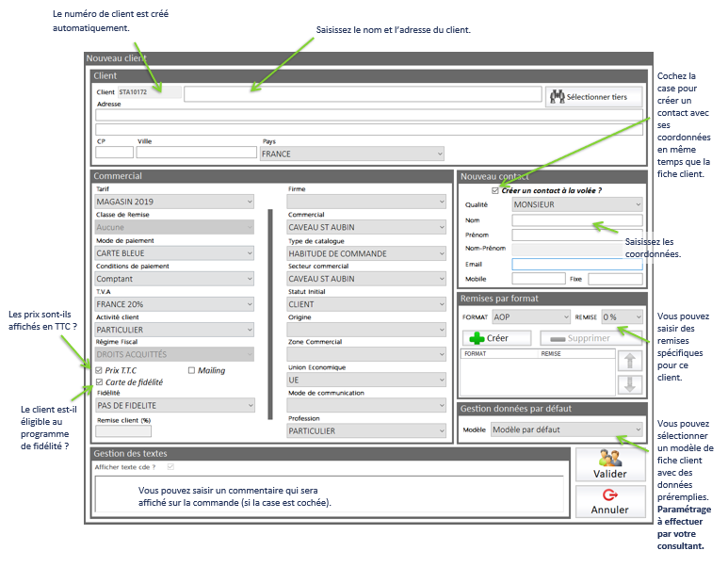Screen dimensions: 728x567
Task: Open the Qualité MONSIEUR dropdown
Action: click(x=576, y=204)
